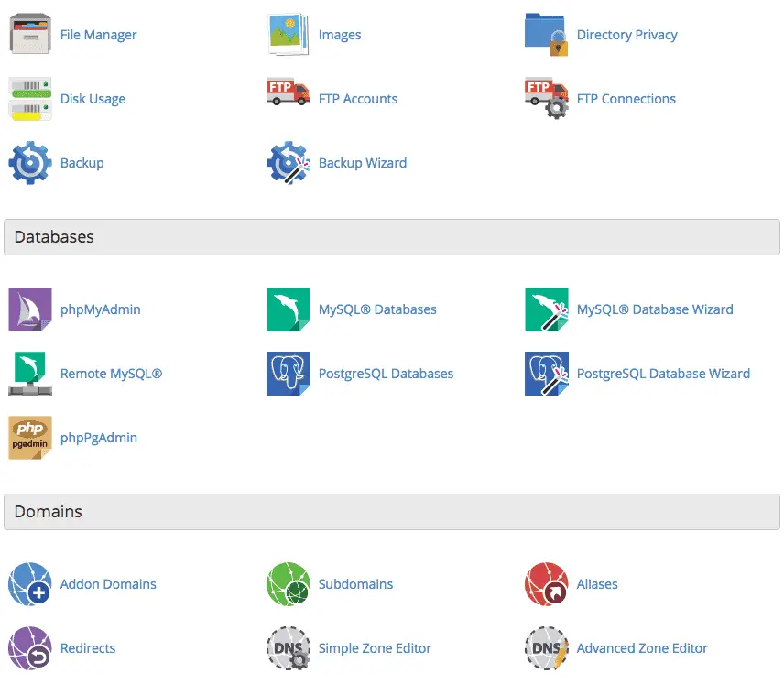Start the MySQL® Database Wizard link

(x=655, y=309)
